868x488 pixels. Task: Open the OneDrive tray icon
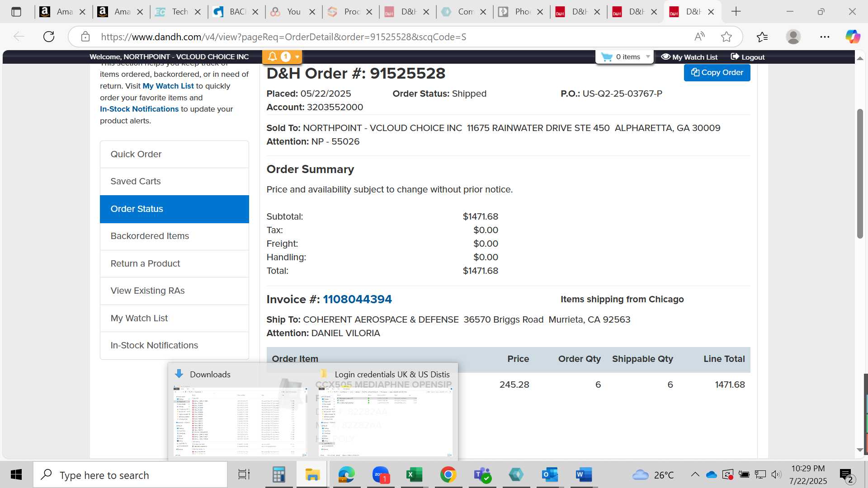[x=712, y=474]
